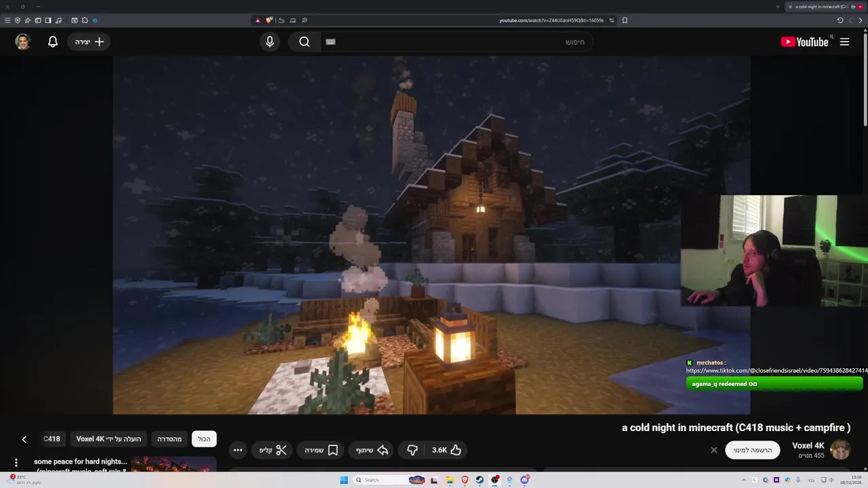The height and width of the screenshot is (488, 868).
Task: Toggle the browser sidebar panel icon
Action: 48,20
